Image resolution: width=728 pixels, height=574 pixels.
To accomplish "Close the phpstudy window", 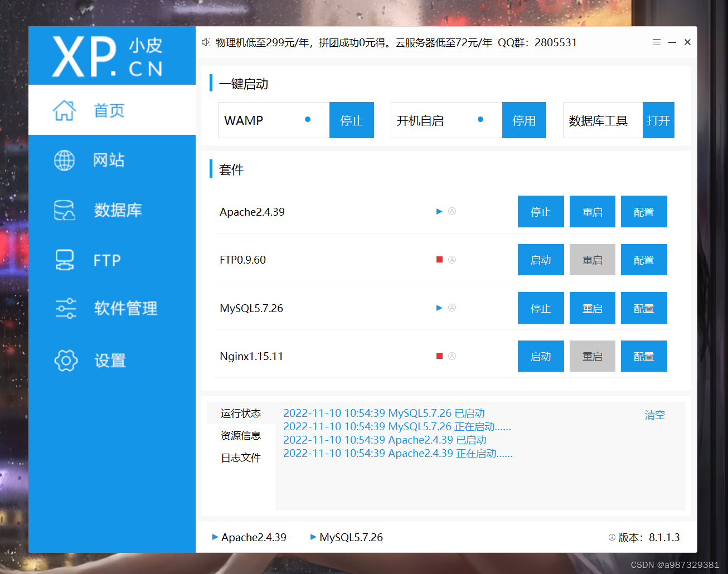I will click(687, 42).
